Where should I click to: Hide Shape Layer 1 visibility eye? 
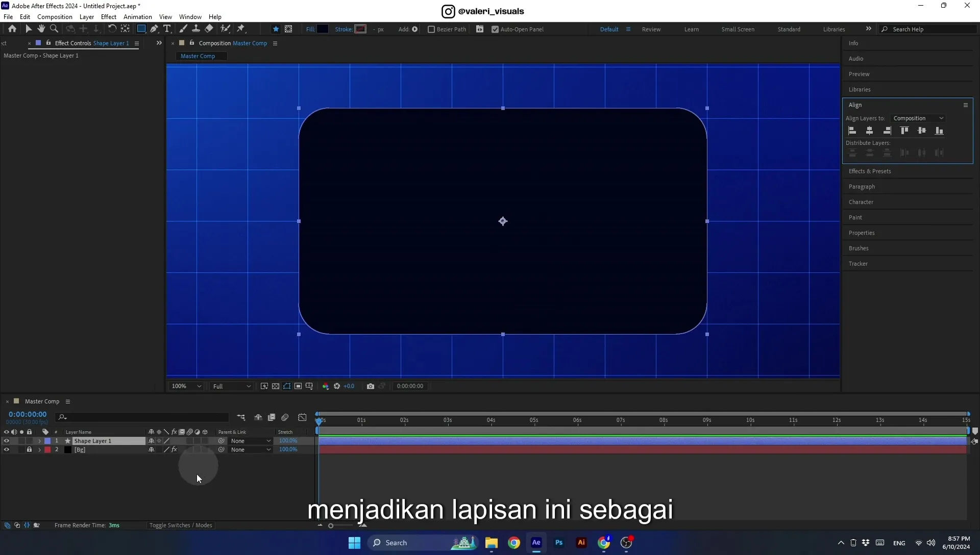6,441
